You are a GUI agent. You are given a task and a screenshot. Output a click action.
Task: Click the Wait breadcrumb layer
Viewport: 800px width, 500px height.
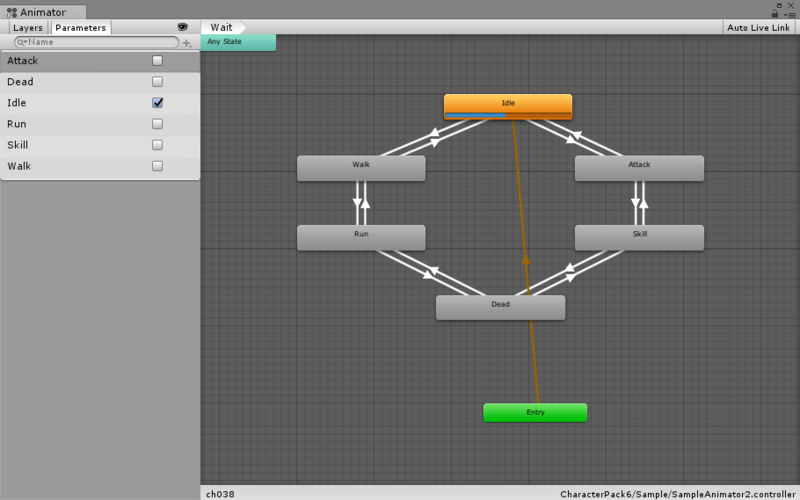(x=221, y=27)
